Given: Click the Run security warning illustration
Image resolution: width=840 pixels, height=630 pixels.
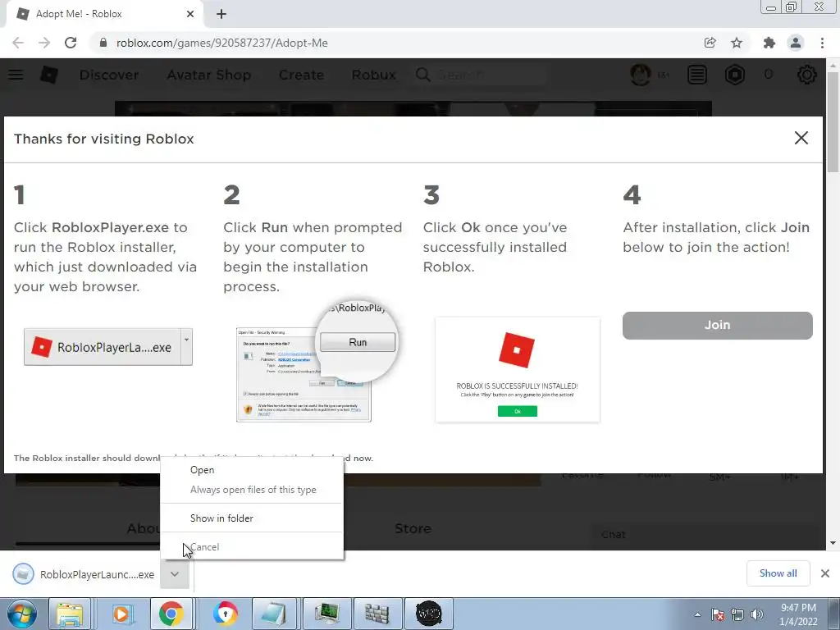Looking at the screenshot, I should (x=317, y=362).
